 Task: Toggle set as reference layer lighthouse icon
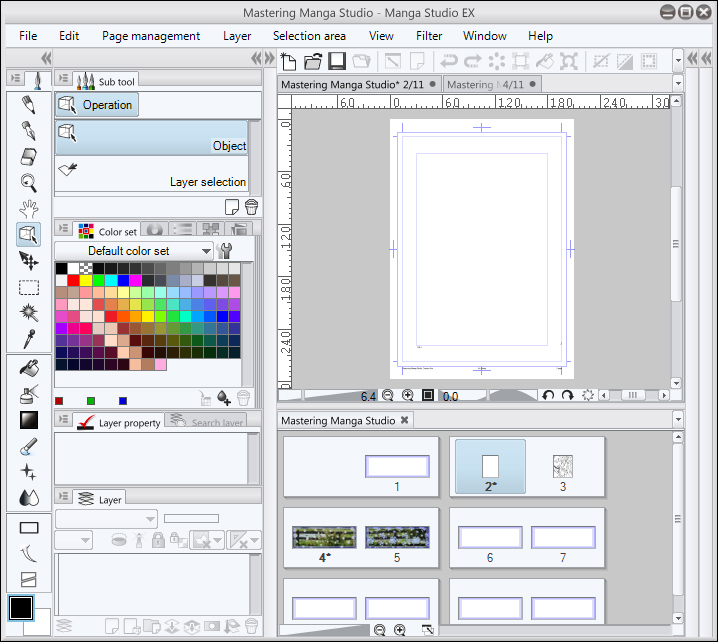[x=139, y=540]
